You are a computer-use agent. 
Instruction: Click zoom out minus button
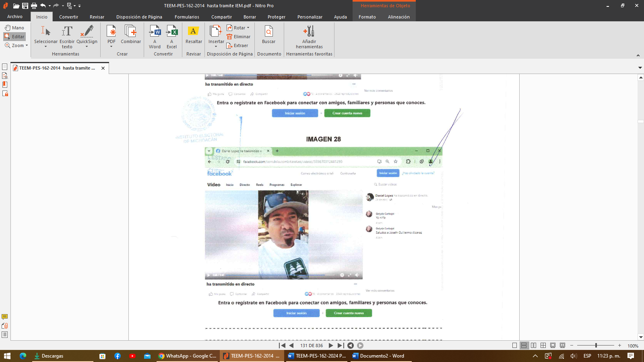[x=572, y=346]
